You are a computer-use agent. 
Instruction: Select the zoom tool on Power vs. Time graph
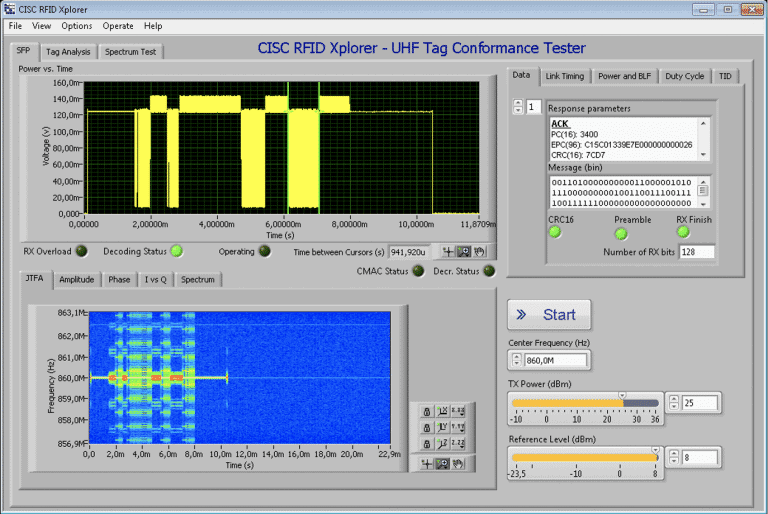tap(463, 252)
